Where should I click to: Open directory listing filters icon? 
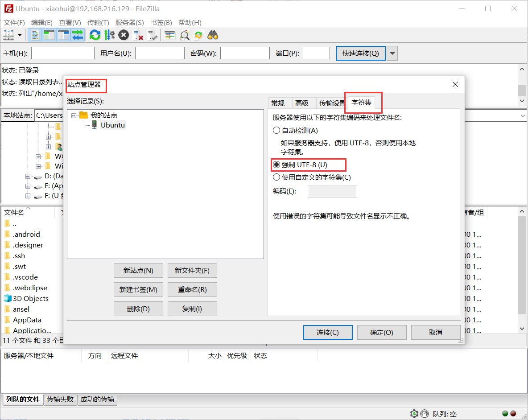coord(170,35)
